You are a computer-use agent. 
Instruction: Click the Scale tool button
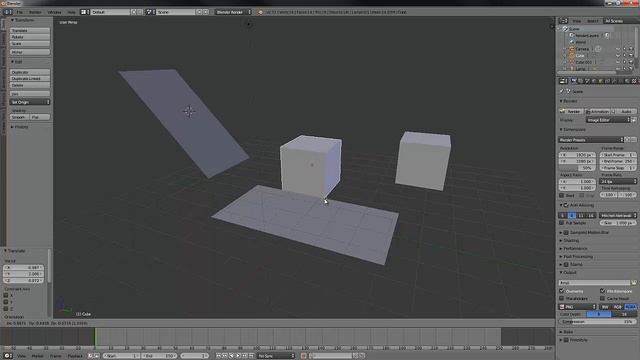pos(30,44)
